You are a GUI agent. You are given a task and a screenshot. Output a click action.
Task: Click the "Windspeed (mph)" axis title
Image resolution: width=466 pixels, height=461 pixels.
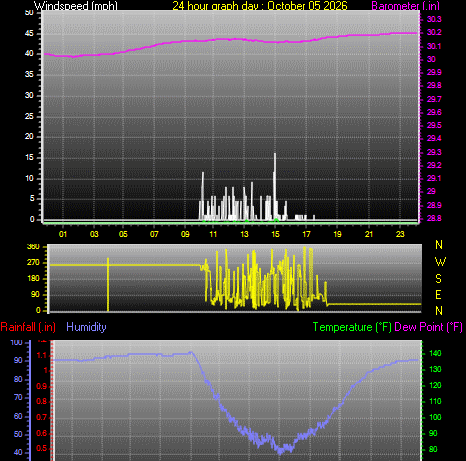(76, 6)
